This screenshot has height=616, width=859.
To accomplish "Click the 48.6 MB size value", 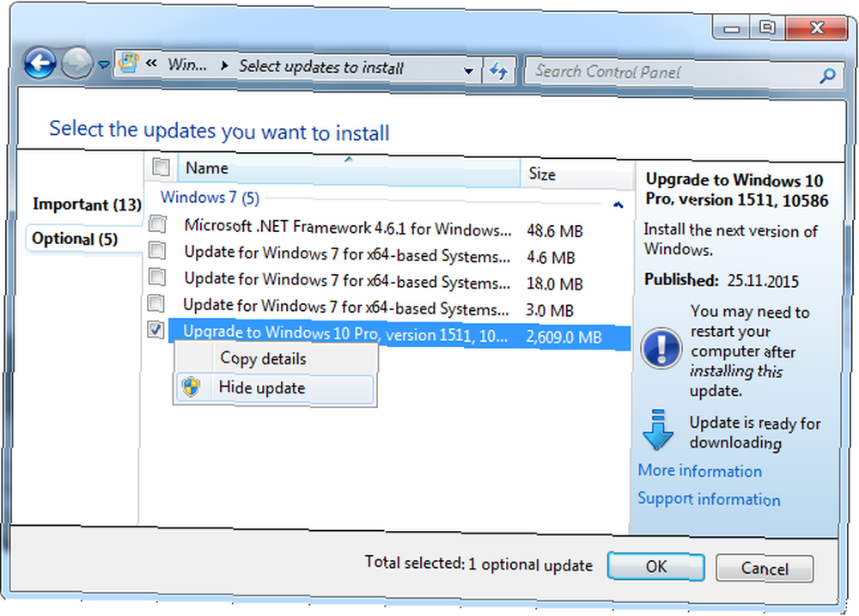I will [554, 231].
